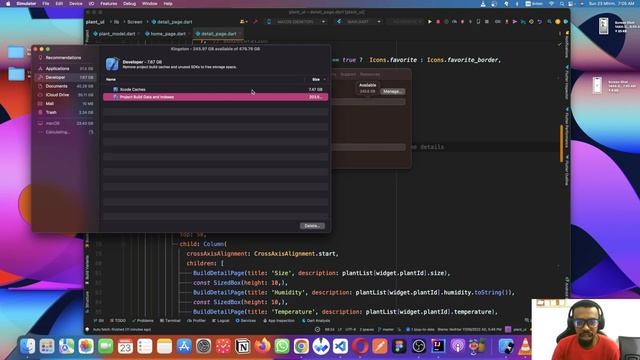Image resolution: width=640 pixels, height=360 pixels.
Task: Open Podcasts from the Dock
Action: tap(458, 347)
